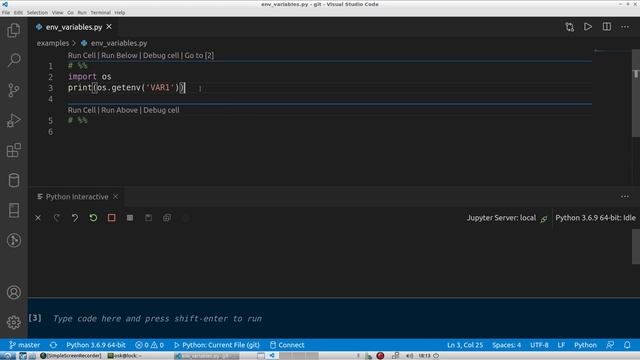
Task: Open the Manage gear in activity bar
Action: click(x=13, y=322)
